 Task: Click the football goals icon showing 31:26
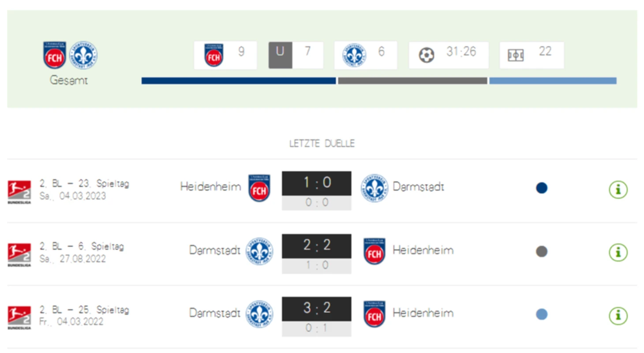[x=427, y=55]
